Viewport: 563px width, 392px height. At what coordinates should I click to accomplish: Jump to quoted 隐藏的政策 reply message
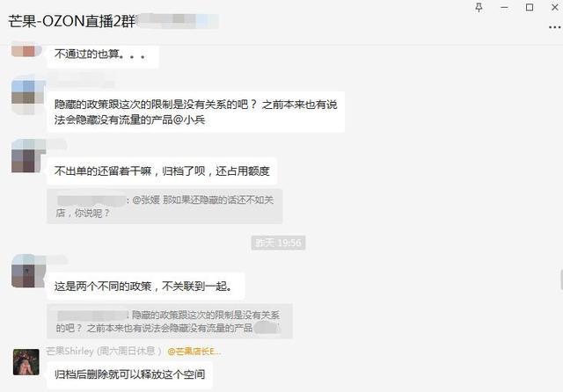170,322
